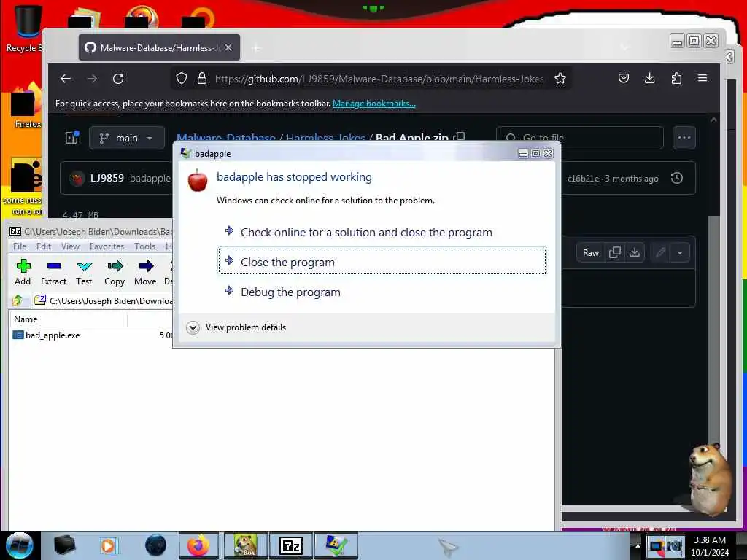Open Firefox hamburger application menu
The width and height of the screenshot is (747, 560).
coord(703,78)
